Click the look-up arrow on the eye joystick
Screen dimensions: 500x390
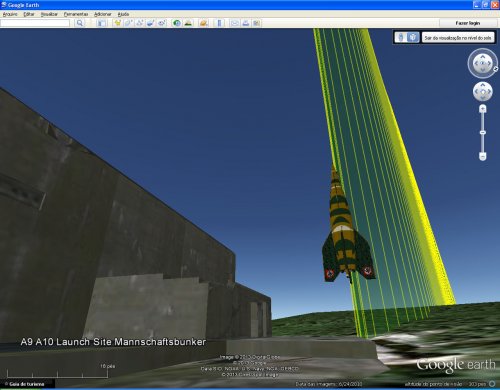482,56
